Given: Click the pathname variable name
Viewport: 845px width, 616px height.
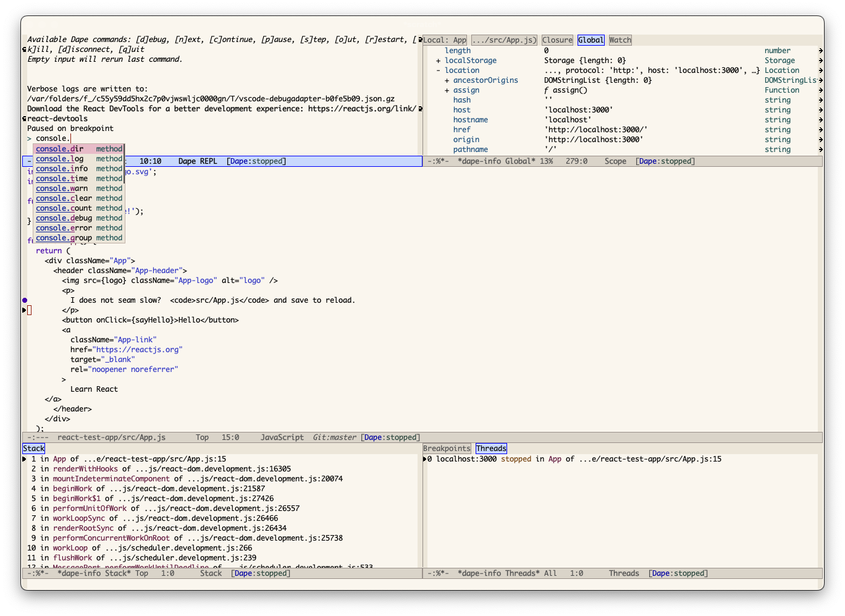Looking at the screenshot, I should tap(470, 150).
